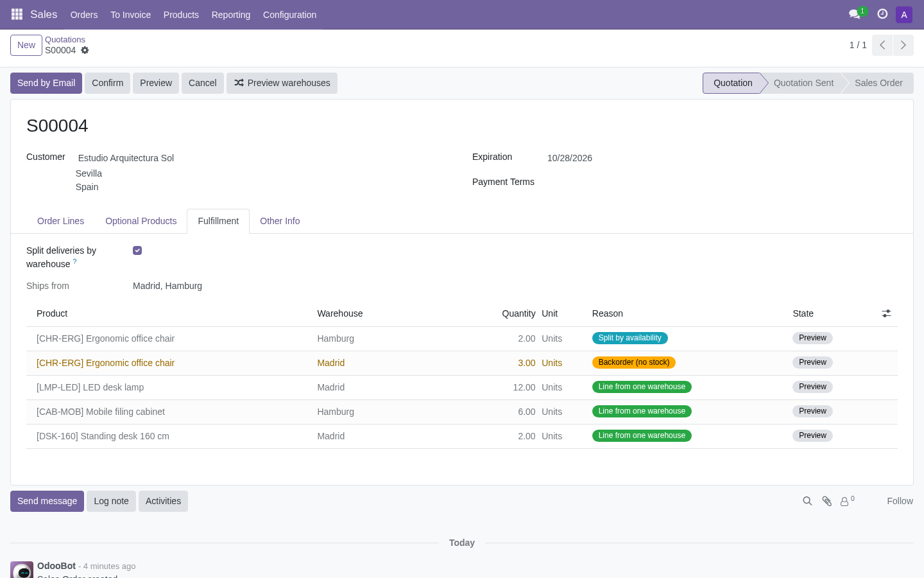Click Send by Email button

tap(46, 83)
